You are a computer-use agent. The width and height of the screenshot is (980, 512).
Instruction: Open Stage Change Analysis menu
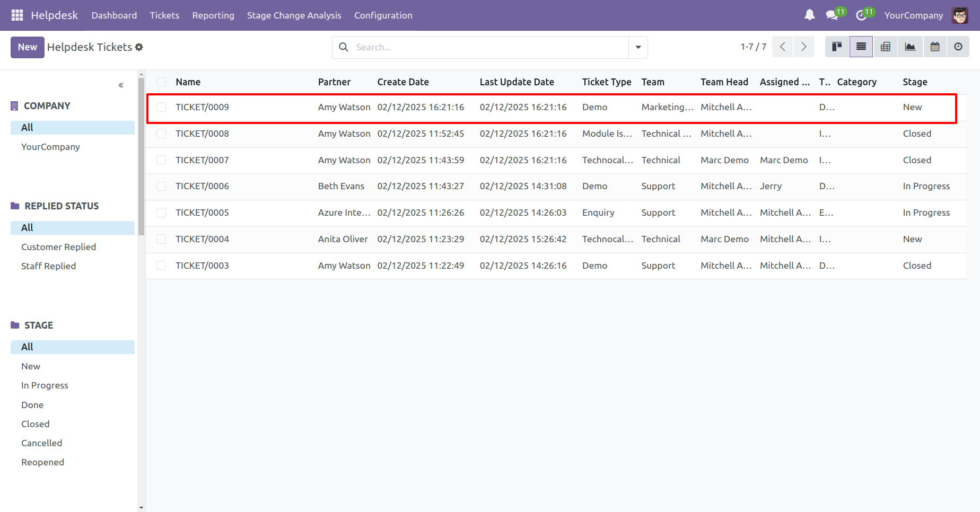tap(294, 15)
